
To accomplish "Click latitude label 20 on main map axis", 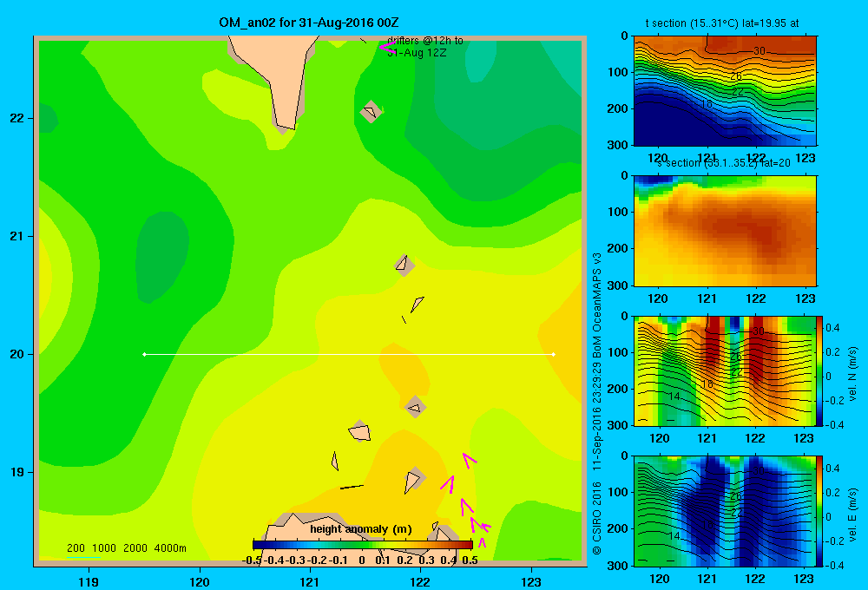I will point(17,354).
